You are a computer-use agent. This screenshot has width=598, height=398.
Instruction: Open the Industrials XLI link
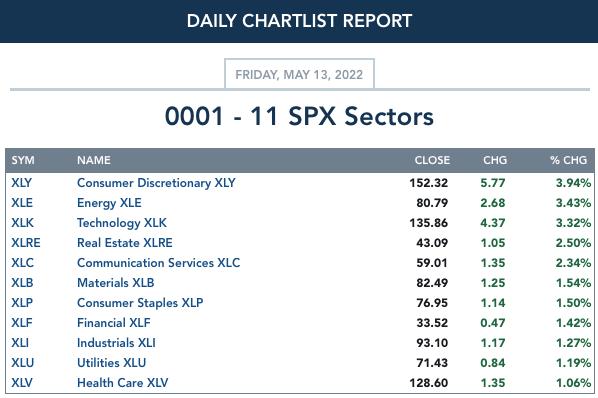tap(116, 343)
